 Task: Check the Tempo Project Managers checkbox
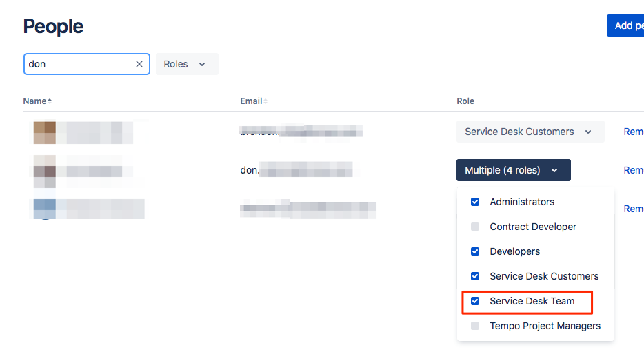475,326
